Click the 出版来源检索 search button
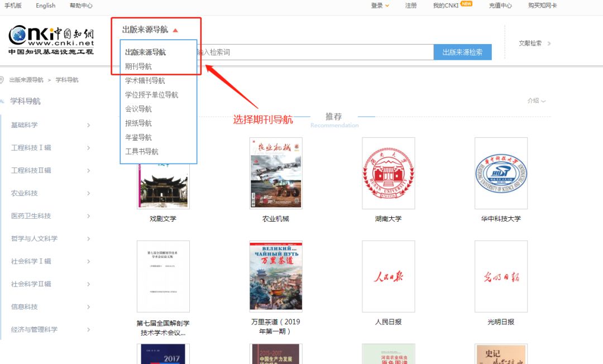603x364 pixels. pyautogui.click(x=463, y=52)
